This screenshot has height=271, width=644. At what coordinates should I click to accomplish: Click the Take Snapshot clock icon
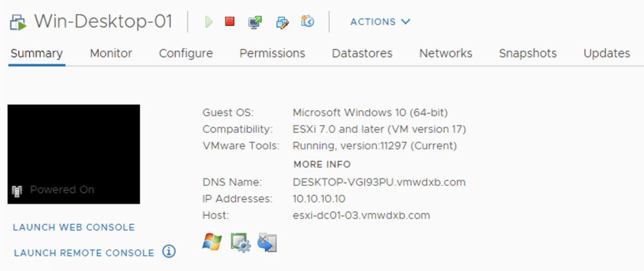point(307,22)
